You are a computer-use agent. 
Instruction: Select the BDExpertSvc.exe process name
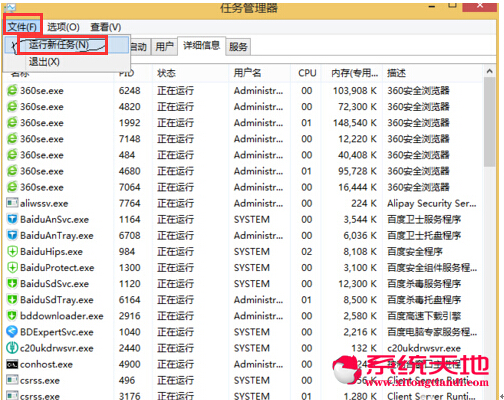pos(57,332)
